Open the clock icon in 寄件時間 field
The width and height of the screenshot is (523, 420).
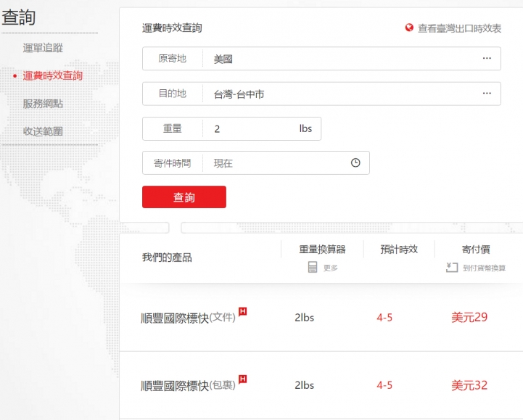pos(355,162)
